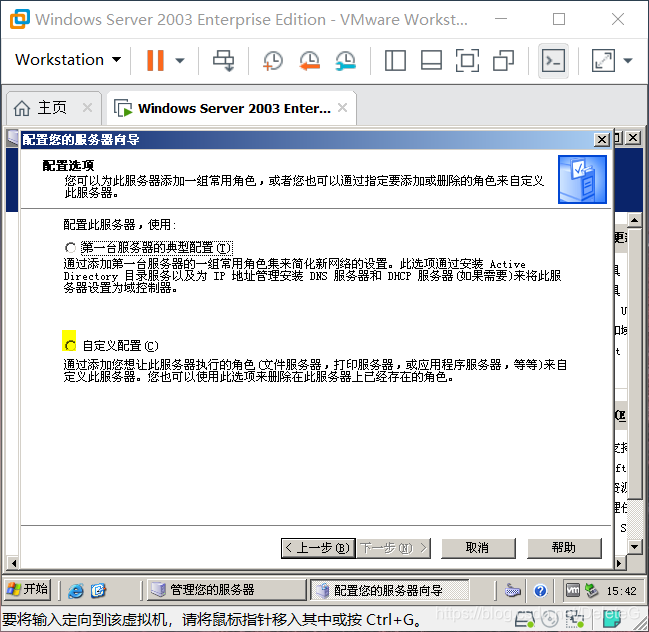The height and width of the screenshot is (632, 649).
Task: Open the 开始 Start menu
Action: [28, 589]
